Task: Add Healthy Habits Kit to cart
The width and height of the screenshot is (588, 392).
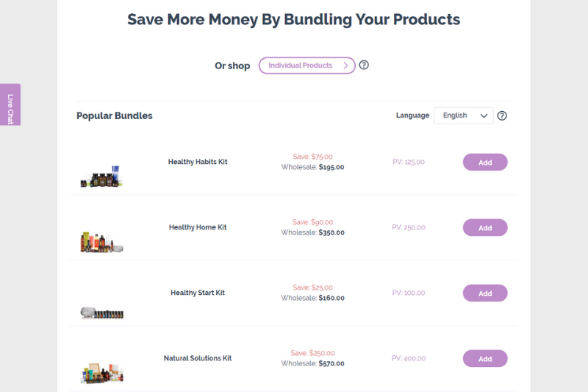Action: [x=485, y=163]
